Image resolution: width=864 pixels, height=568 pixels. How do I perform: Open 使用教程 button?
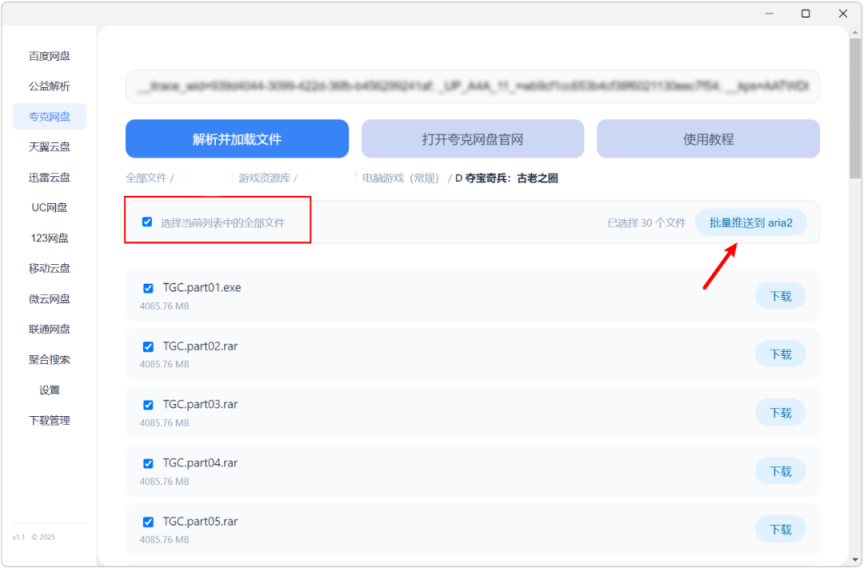coord(708,139)
